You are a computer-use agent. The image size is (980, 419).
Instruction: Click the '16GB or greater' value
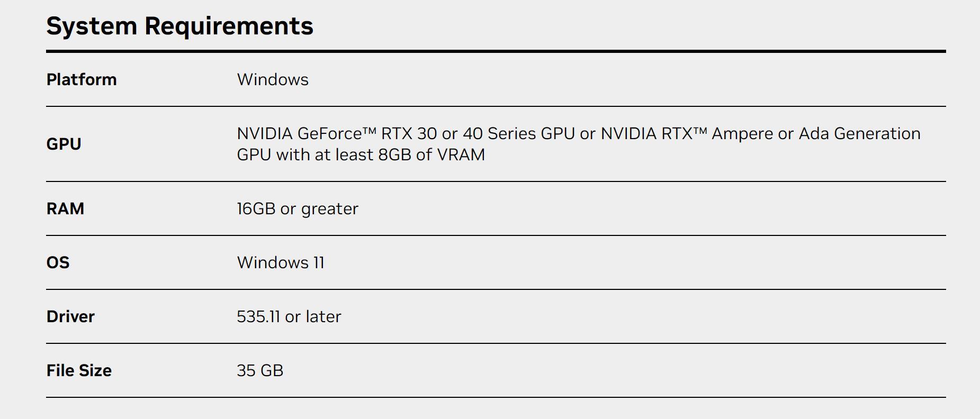298,208
